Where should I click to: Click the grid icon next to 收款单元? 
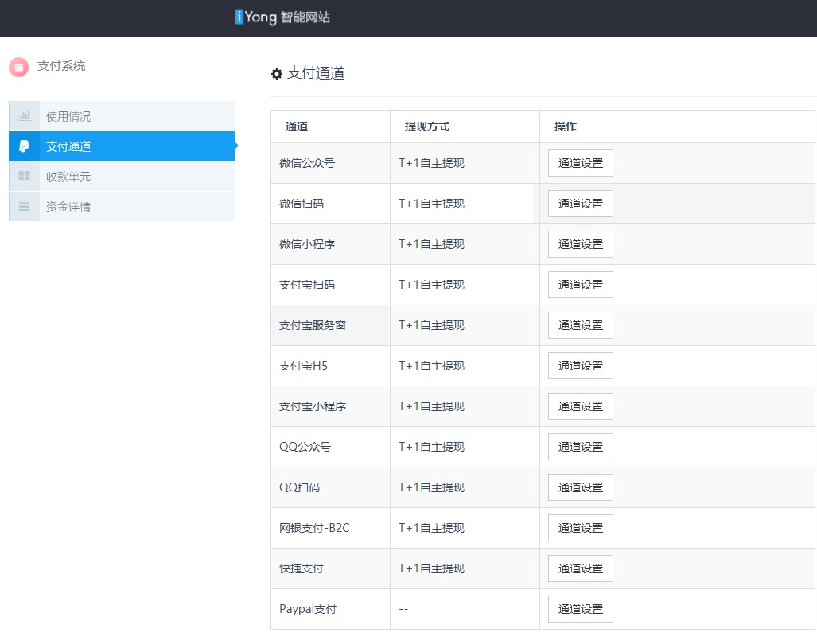[x=23, y=176]
